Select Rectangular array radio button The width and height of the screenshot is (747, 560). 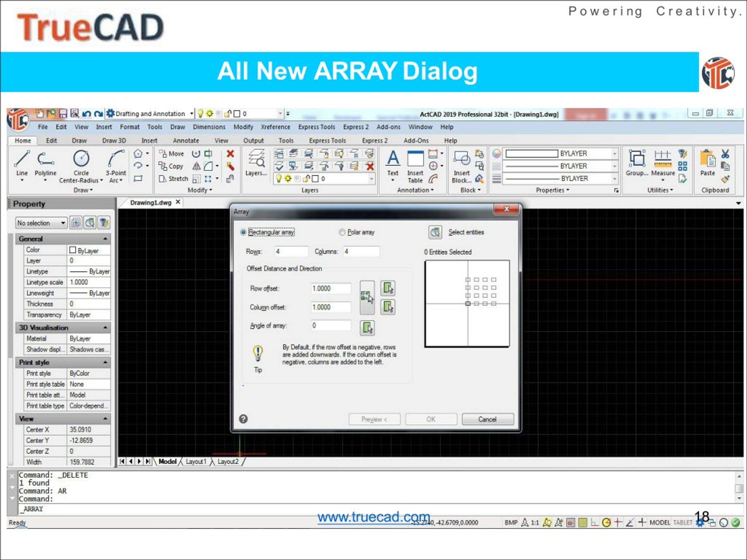(x=243, y=232)
